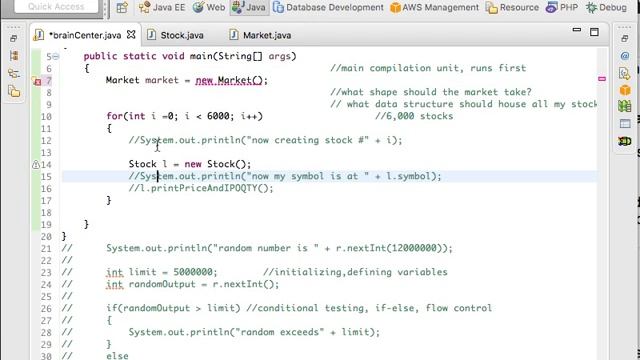Click the Java file icon on Market.java tab

233,35
